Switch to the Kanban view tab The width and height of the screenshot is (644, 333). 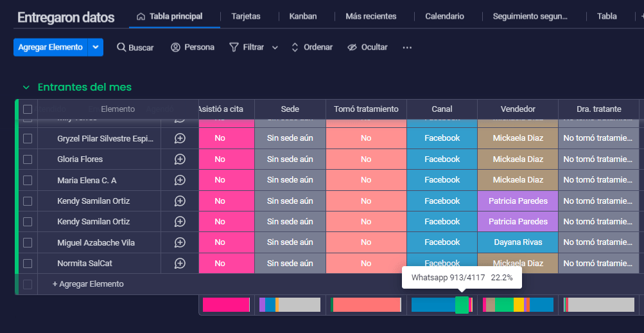point(302,17)
